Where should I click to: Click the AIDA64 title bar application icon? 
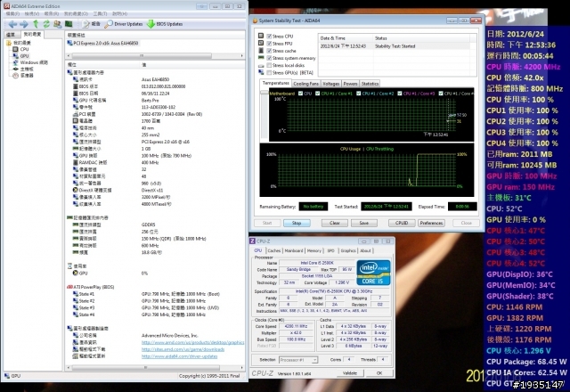point(6,6)
